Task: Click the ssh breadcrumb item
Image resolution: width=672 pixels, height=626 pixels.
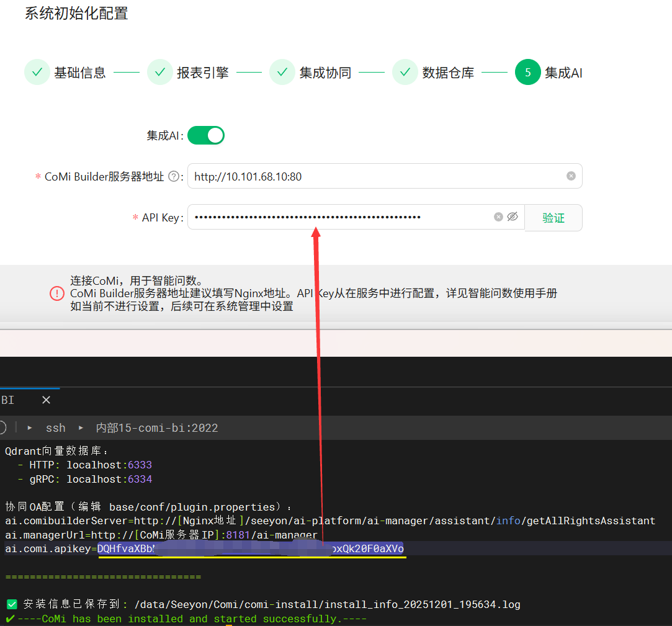Action: [55, 428]
